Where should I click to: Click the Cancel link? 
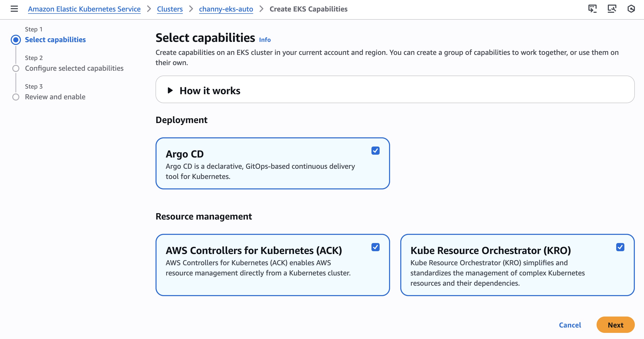pos(570,325)
